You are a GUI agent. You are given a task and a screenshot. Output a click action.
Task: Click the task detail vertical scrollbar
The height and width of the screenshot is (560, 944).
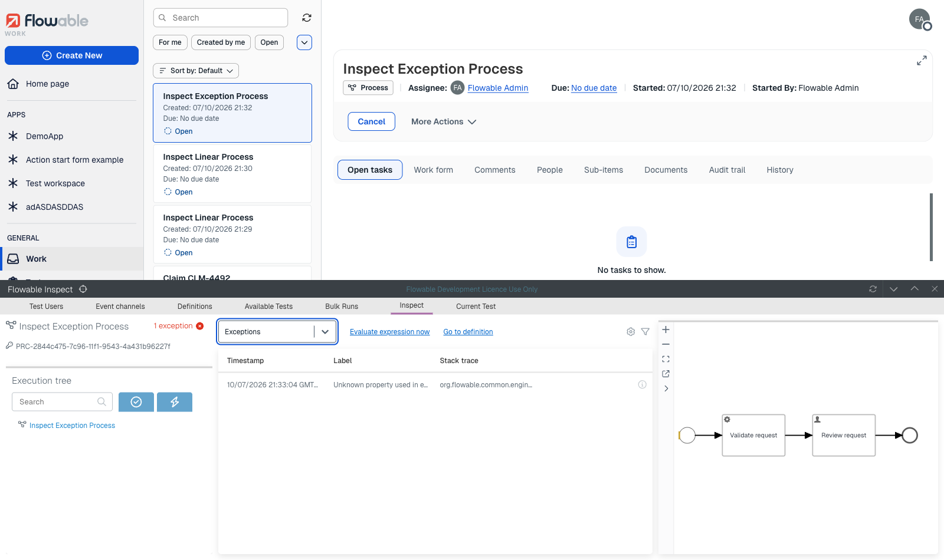point(931,227)
